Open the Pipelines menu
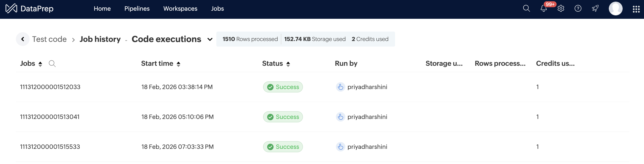 tap(137, 9)
